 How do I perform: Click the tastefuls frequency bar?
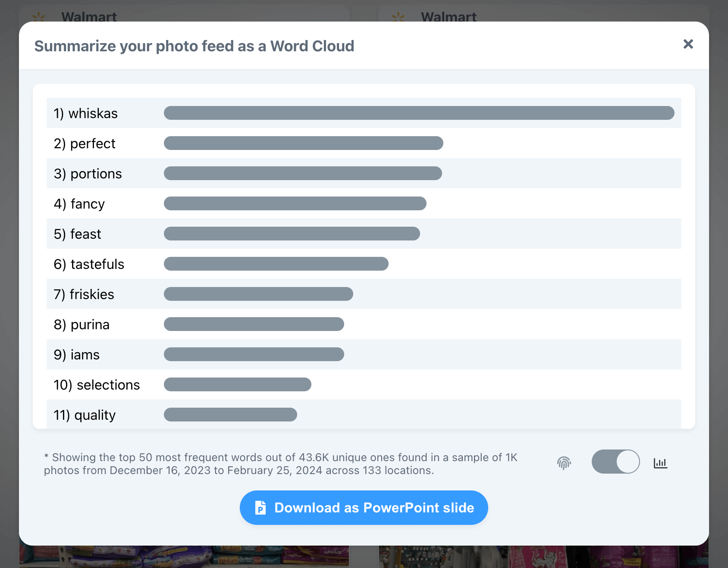coord(276,264)
